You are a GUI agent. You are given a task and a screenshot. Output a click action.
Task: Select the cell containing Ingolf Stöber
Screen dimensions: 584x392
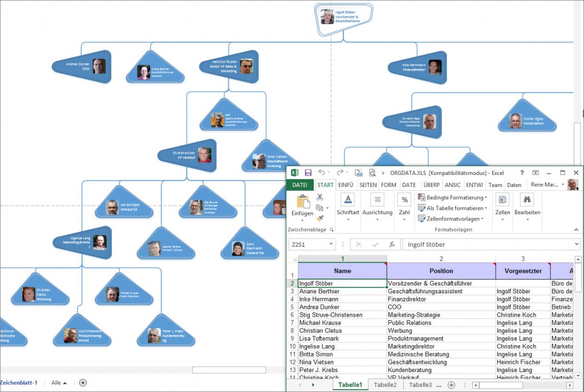click(x=342, y=283)
